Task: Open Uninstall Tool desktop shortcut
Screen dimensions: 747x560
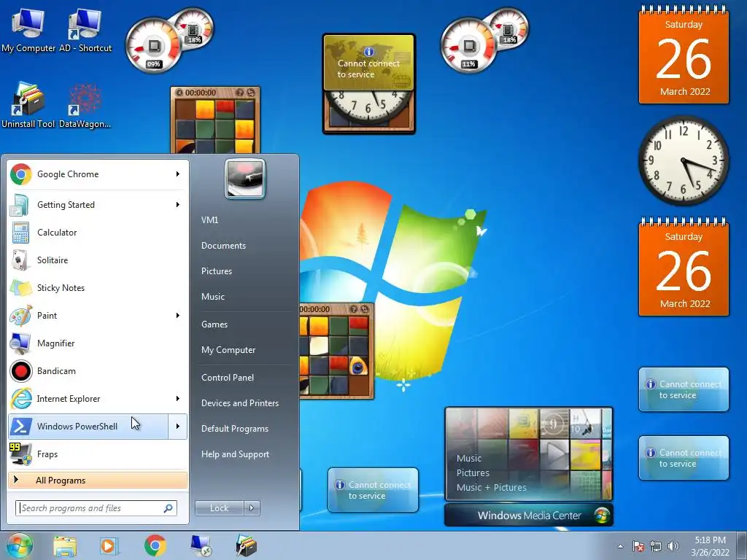Action: pos(28,105)
